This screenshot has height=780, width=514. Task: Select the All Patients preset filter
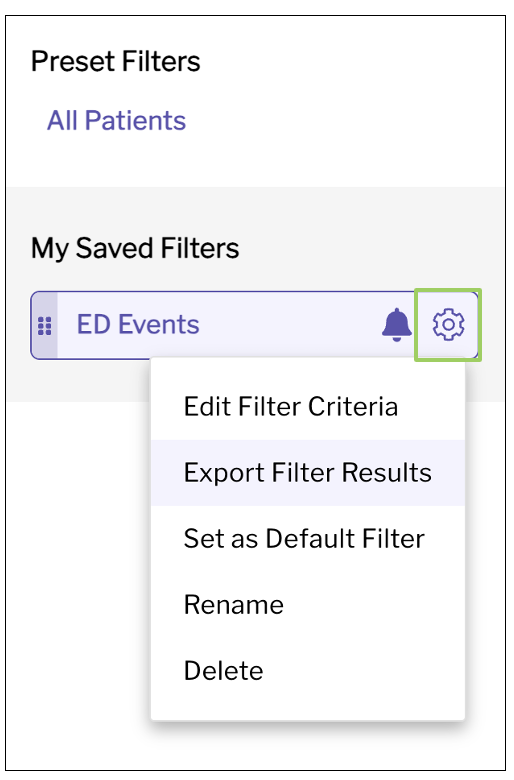116,120
